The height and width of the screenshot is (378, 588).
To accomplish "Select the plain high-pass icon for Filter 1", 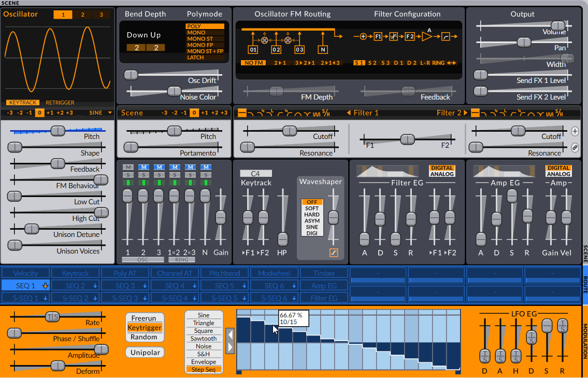I will (280, 113).
